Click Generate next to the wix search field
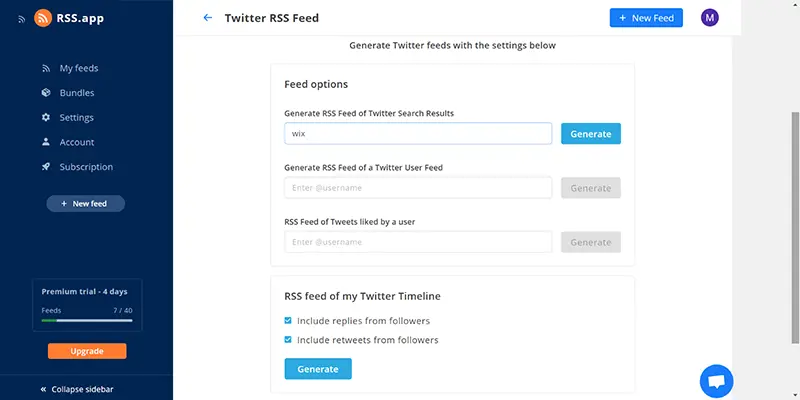The image size is (800, 400). pos(591,134)
